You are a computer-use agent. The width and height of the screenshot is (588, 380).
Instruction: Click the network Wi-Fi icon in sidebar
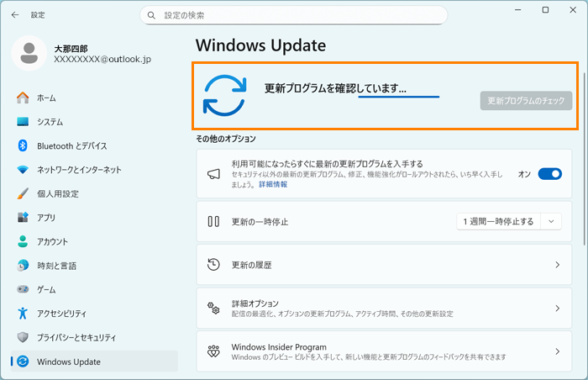coord(23,170)
